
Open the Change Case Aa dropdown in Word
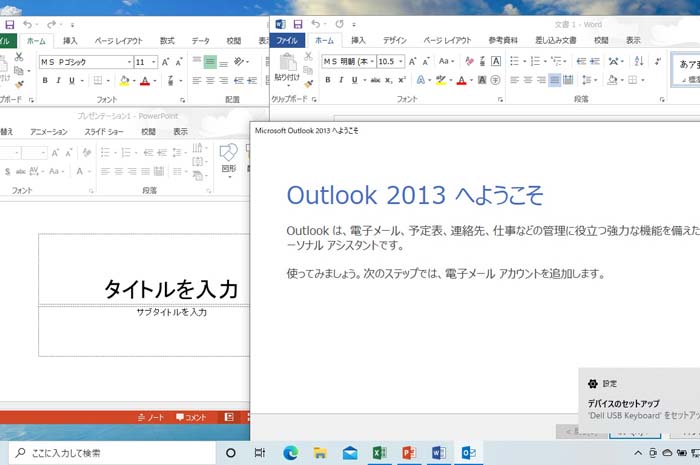point(446,61)
